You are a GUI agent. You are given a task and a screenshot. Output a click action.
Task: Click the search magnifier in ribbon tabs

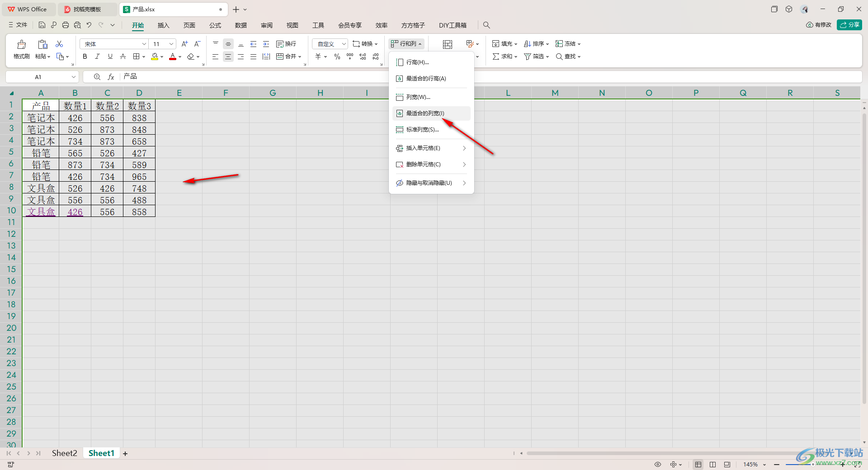tap(486, 25)
